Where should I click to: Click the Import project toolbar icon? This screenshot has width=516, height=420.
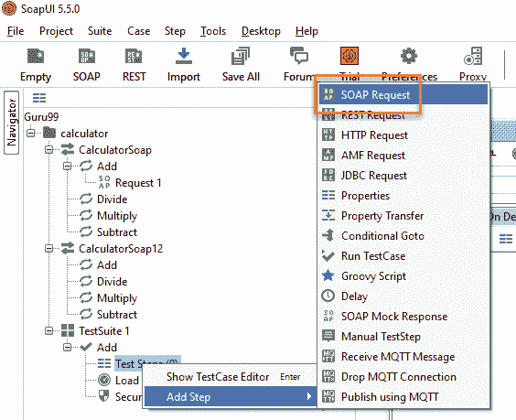point(184,57)
